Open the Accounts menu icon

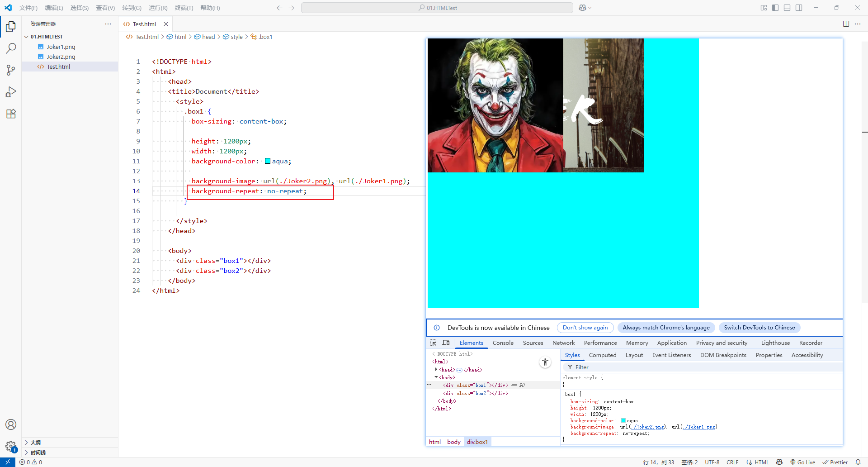[x=11, y=424]
